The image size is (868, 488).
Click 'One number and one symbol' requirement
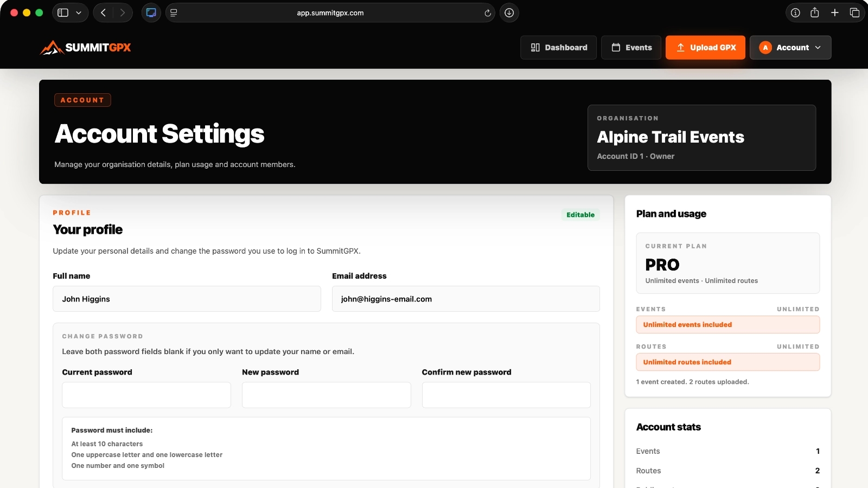click(x=118, y=465)
